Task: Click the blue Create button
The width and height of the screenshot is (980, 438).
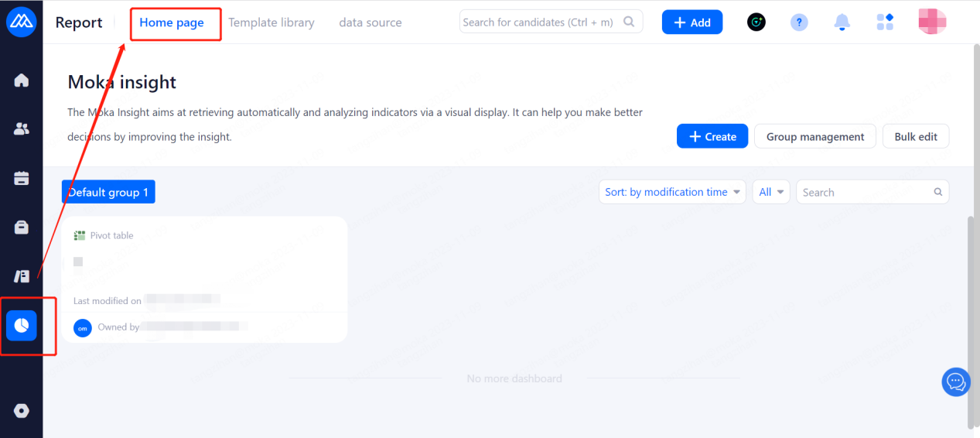Action: [x=712, y=136]
